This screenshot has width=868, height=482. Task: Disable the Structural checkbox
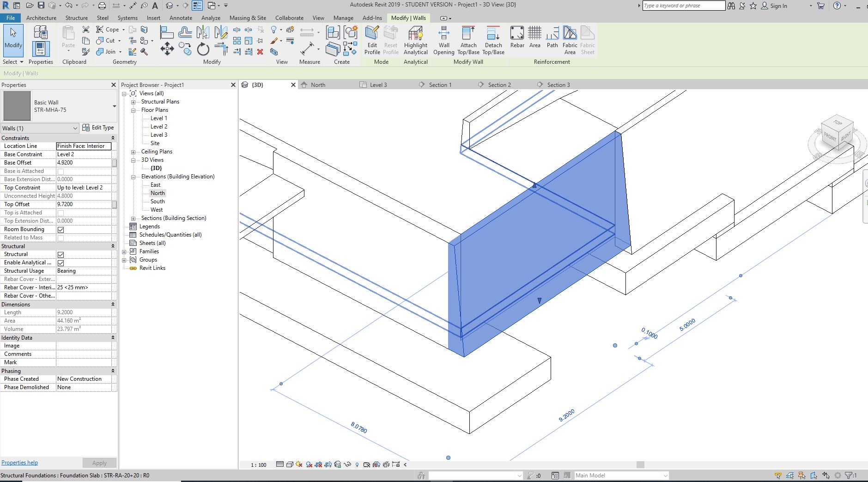point(61,254)
